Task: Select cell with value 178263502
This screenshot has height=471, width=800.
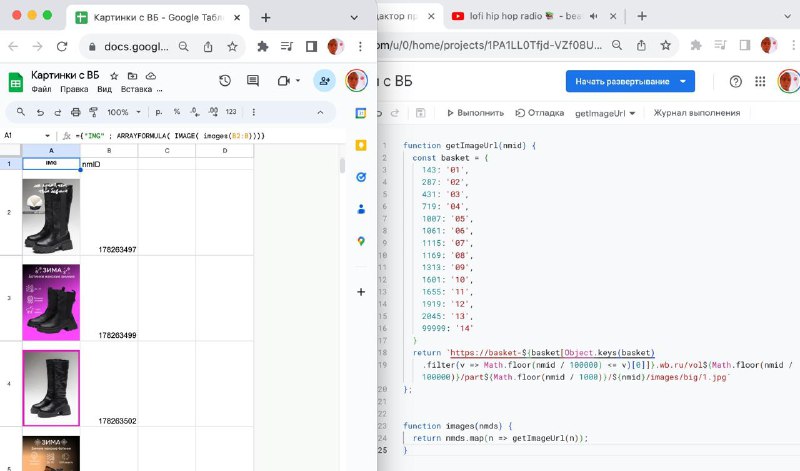Action: (109, 384)
